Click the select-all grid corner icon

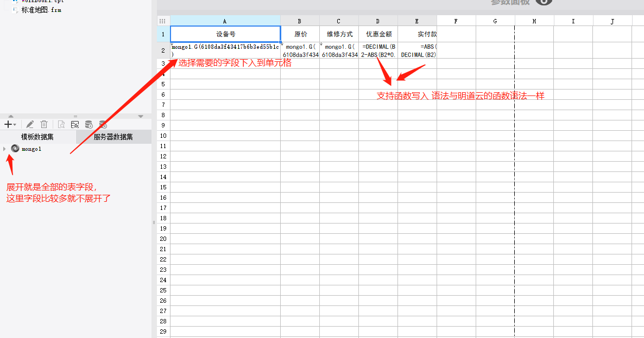[x=162, y=21]
